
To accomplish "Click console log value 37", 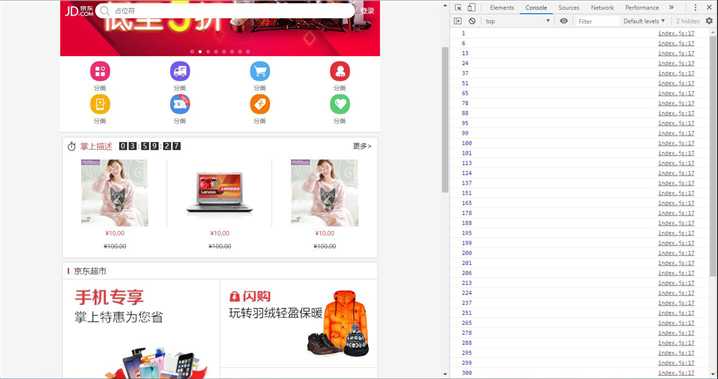I will point(465,73).
